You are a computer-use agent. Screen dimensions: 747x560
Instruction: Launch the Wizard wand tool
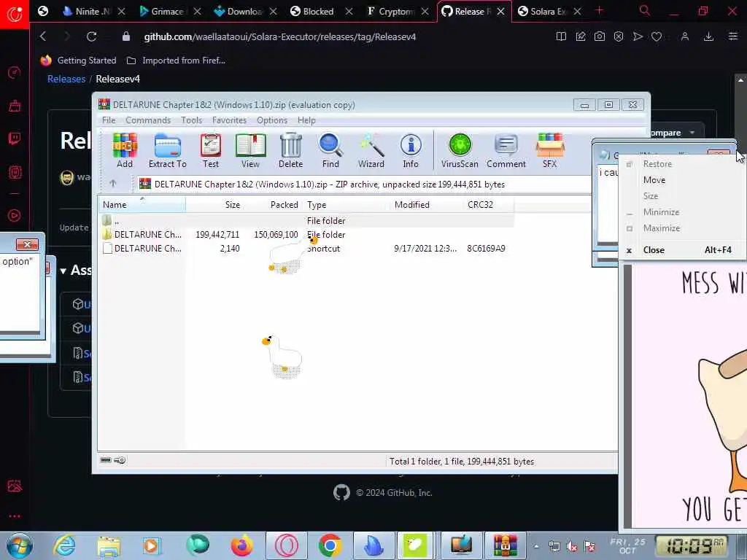371,150
